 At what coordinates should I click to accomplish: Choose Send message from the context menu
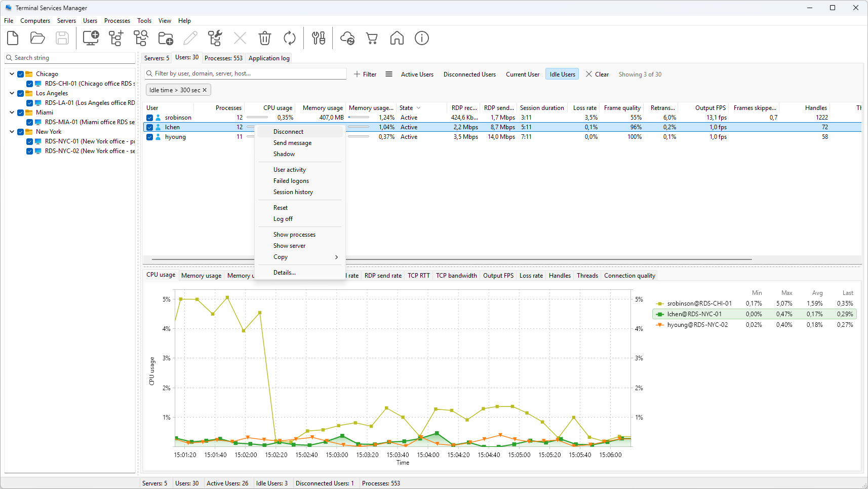[x=300, y=143]
